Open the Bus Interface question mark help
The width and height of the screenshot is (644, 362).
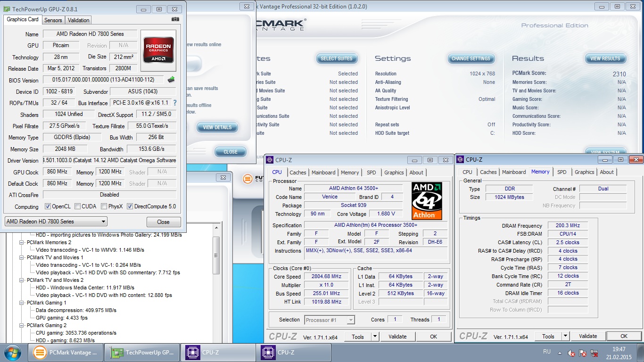[x=175, y=103]
